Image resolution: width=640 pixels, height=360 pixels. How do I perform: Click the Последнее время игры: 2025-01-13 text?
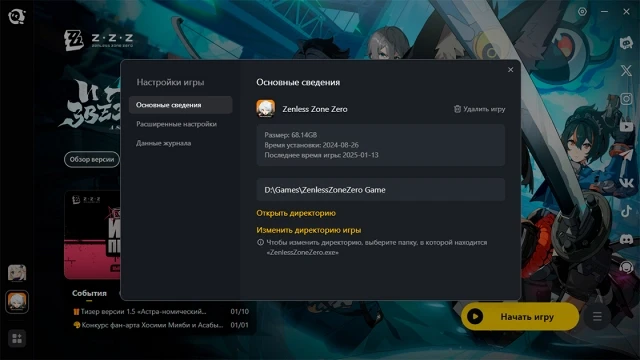[x=321, y=155]
